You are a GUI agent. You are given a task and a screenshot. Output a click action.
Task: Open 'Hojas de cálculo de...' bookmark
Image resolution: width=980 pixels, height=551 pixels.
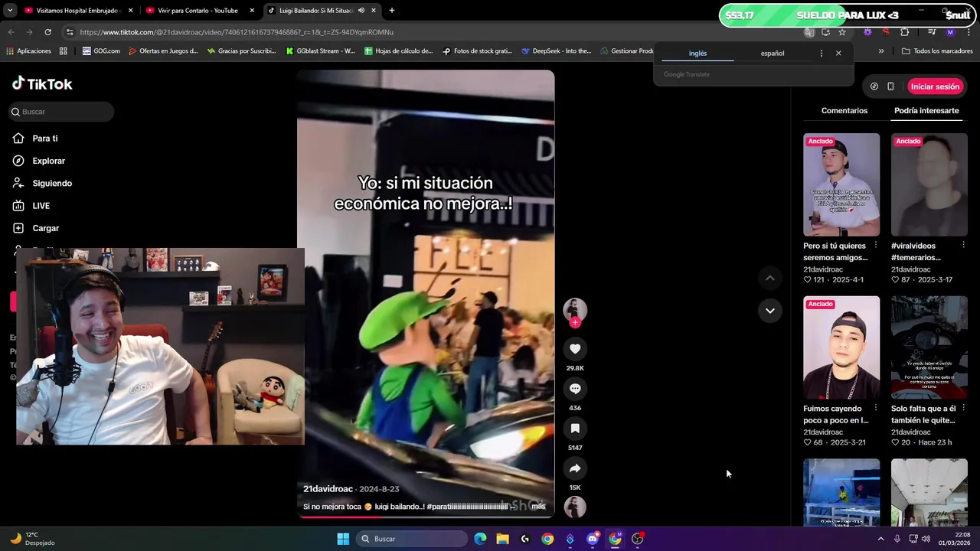point(399,51)
